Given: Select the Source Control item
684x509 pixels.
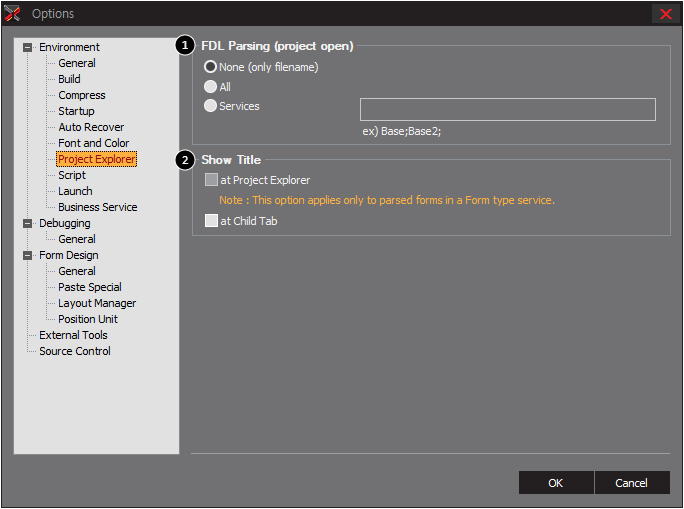Looking at the screenshot, I should (75, 351).
